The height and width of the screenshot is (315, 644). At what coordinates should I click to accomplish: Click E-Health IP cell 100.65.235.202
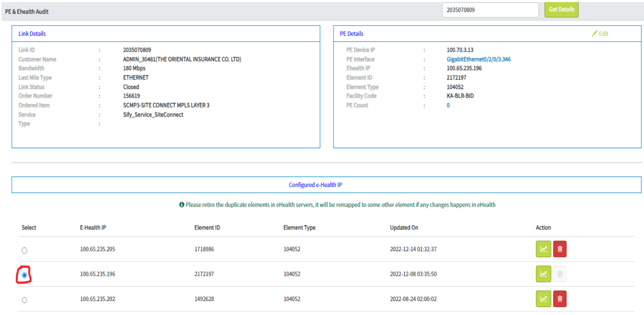97,299
